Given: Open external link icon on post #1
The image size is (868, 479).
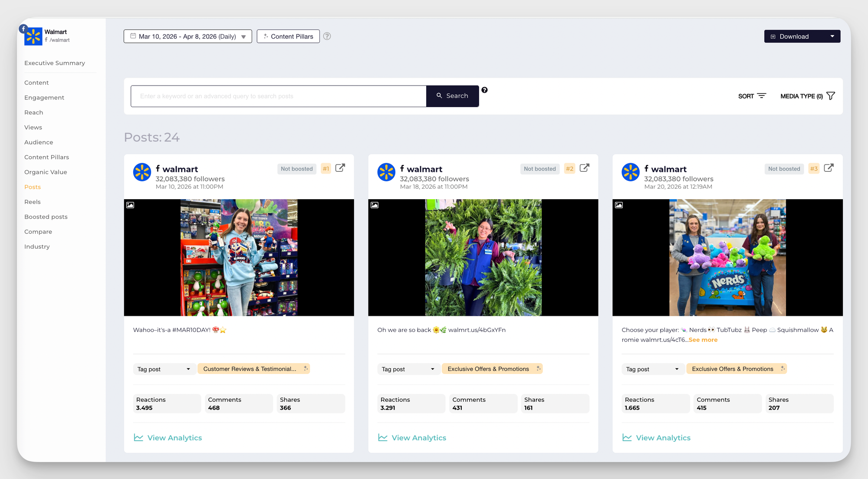Looking at the screenshot, I should tap(340, 168).
